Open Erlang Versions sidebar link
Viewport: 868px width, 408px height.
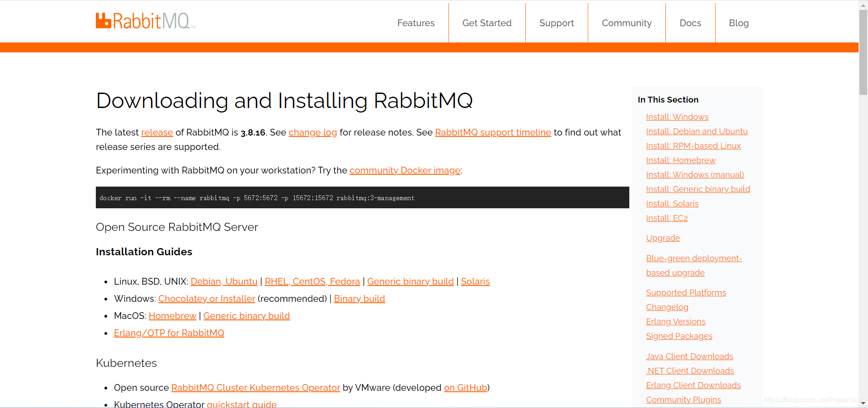675,322
